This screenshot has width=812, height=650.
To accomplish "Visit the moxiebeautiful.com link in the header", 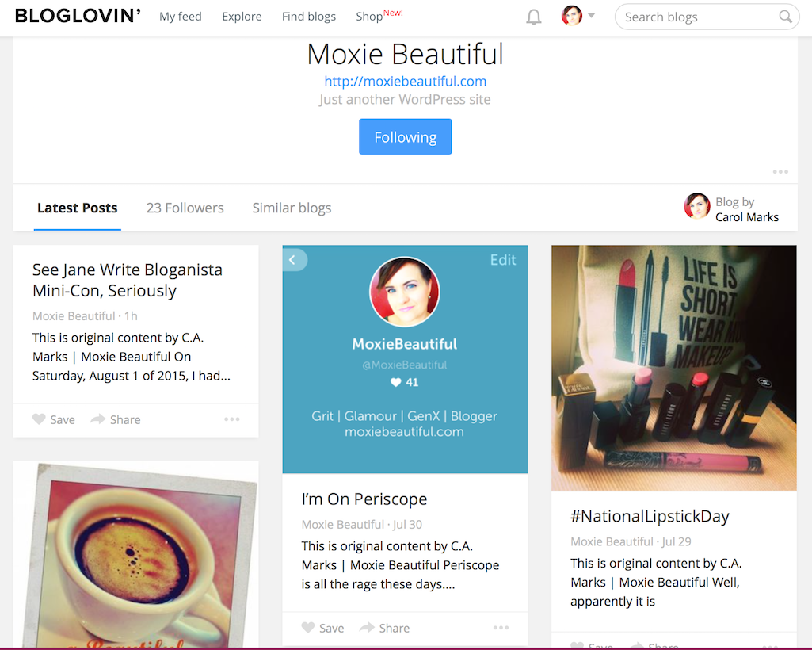I will point(406,82).
